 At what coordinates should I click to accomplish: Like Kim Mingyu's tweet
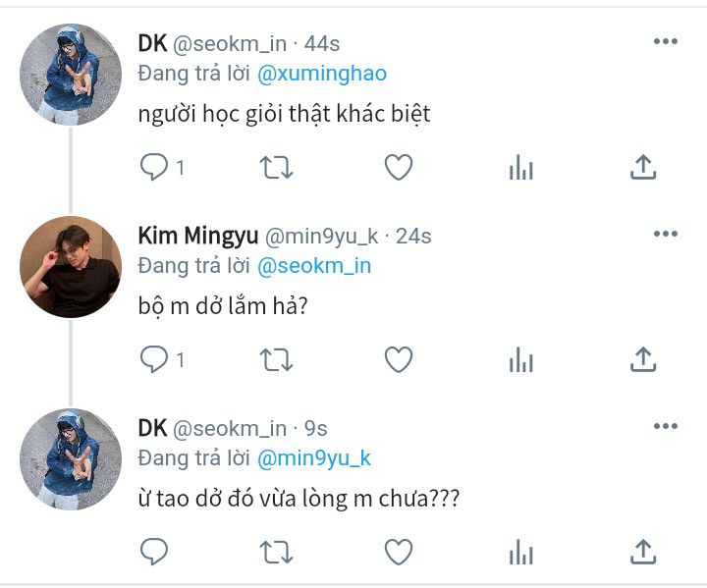point(399,359)
